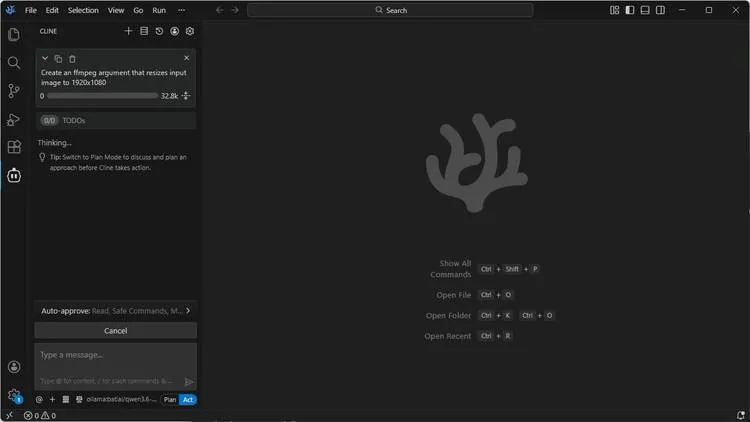
Task: Open the Run menu
Action: pos(159,10)
